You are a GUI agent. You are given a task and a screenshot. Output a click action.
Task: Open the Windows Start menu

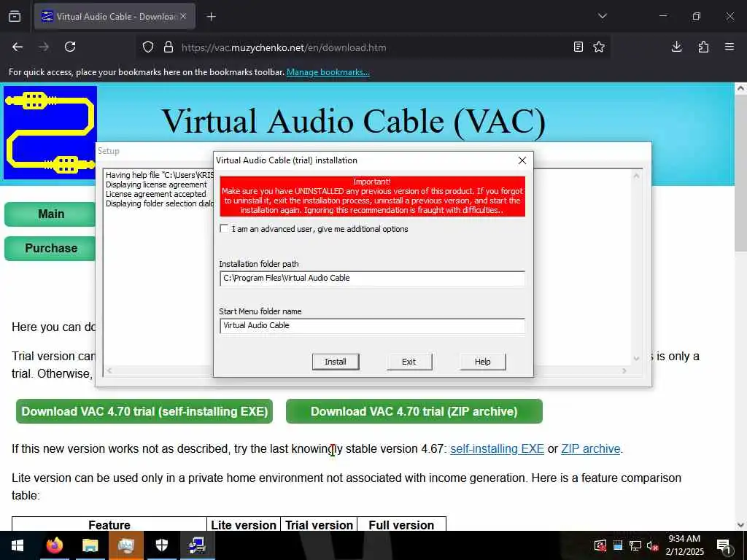click(x=18, y=545)
